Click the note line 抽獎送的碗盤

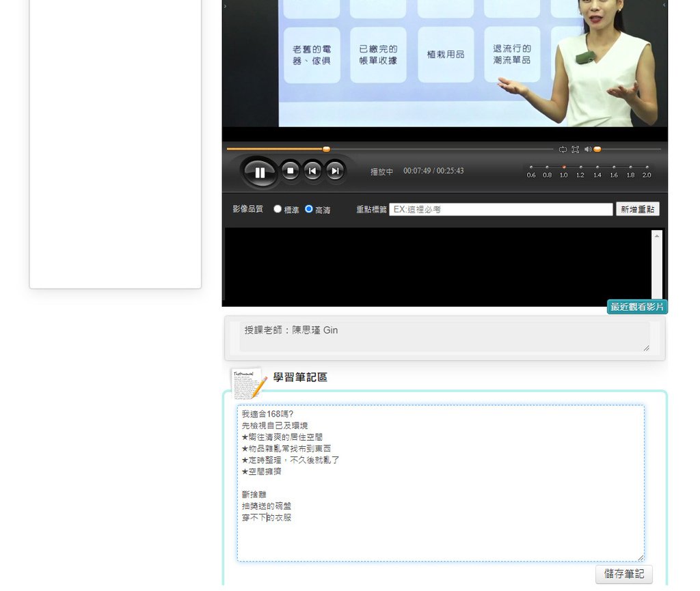[x=267, y=506]
